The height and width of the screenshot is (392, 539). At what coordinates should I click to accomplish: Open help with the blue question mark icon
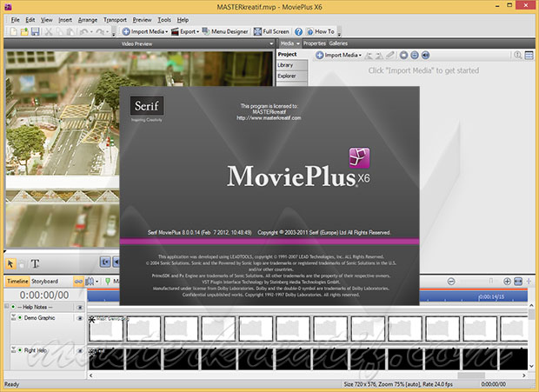point(298,31)
